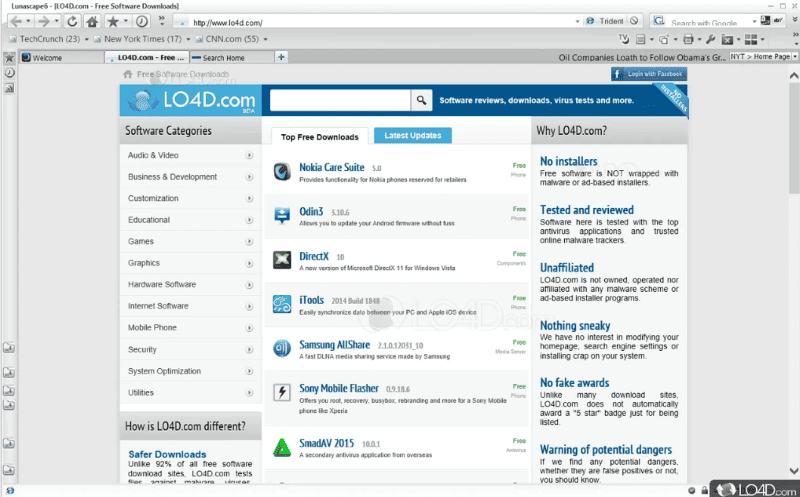
Task: Open the Nokia Care Suite link
Action: coord(332,167)
